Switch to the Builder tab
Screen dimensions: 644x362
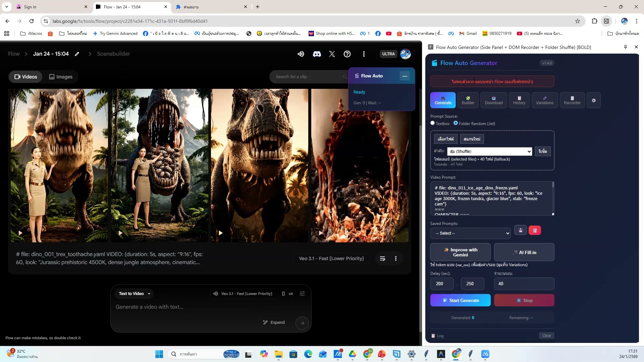coord(468,100)
